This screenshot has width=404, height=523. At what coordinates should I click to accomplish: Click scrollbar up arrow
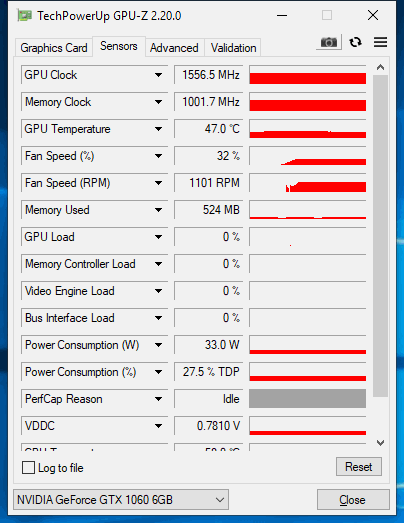click(380, 68)
